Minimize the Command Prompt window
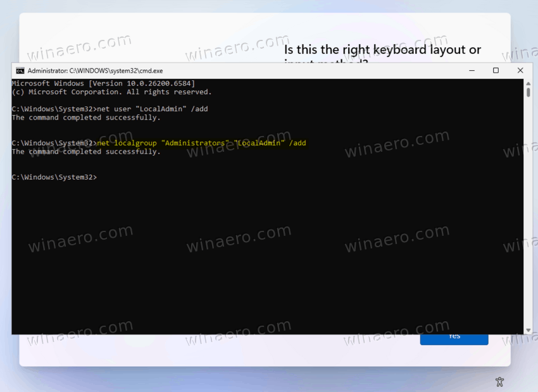Screen dimensions: 538x392 (470, 71)
